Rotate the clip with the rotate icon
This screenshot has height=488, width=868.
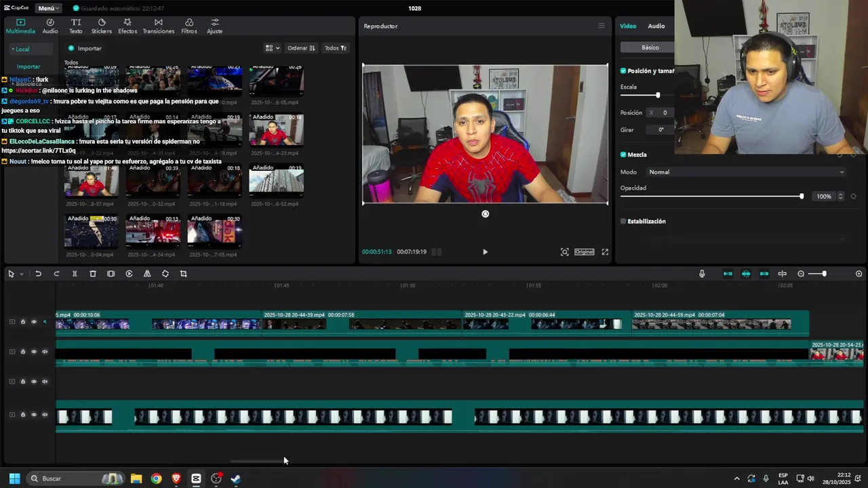[165, 274]
